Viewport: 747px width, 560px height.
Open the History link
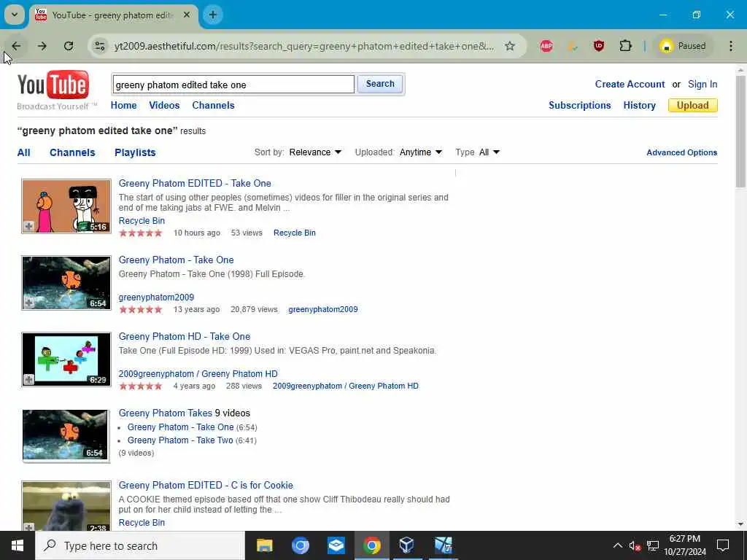[639, 105]
